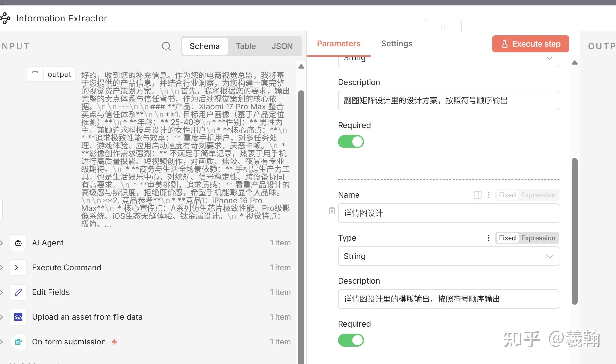This screenshot has height=364, width=616.
Task: Open the three-dot options beside Type
Action: coord(488,238)
